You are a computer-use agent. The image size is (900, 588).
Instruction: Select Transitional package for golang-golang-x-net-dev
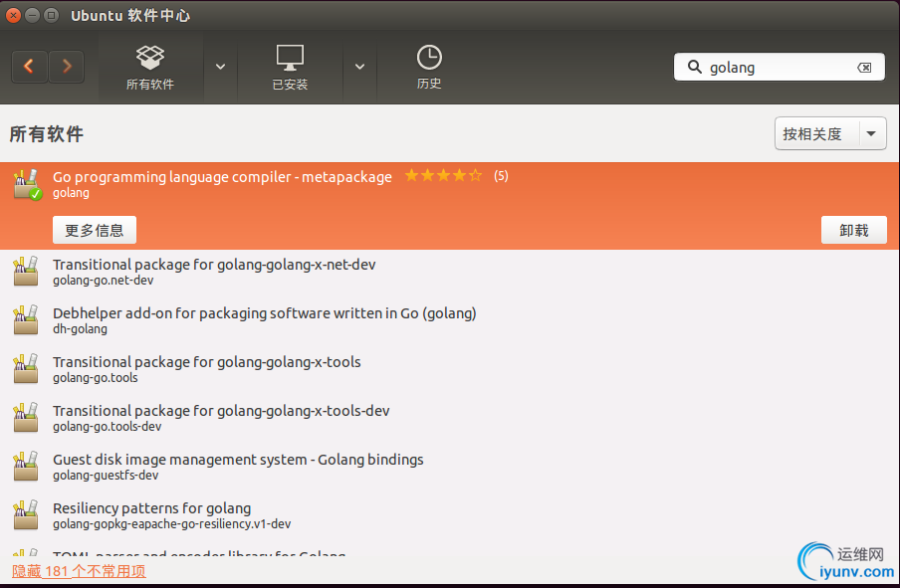click(x=450, y=272)
